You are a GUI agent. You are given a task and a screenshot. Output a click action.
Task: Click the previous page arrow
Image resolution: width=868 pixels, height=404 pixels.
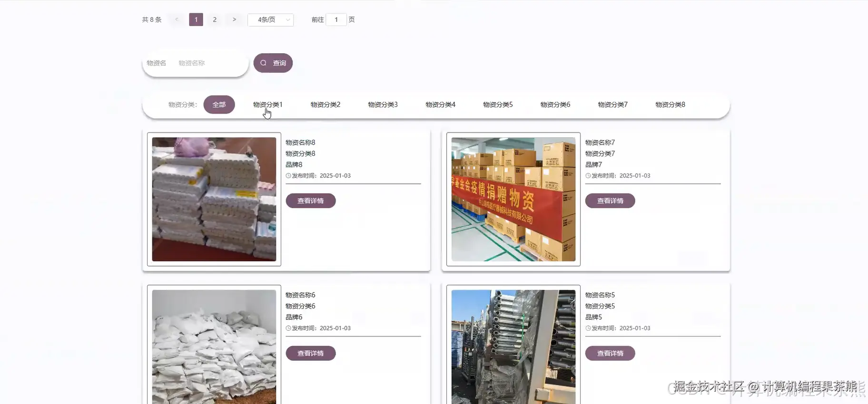click(177, 19)
